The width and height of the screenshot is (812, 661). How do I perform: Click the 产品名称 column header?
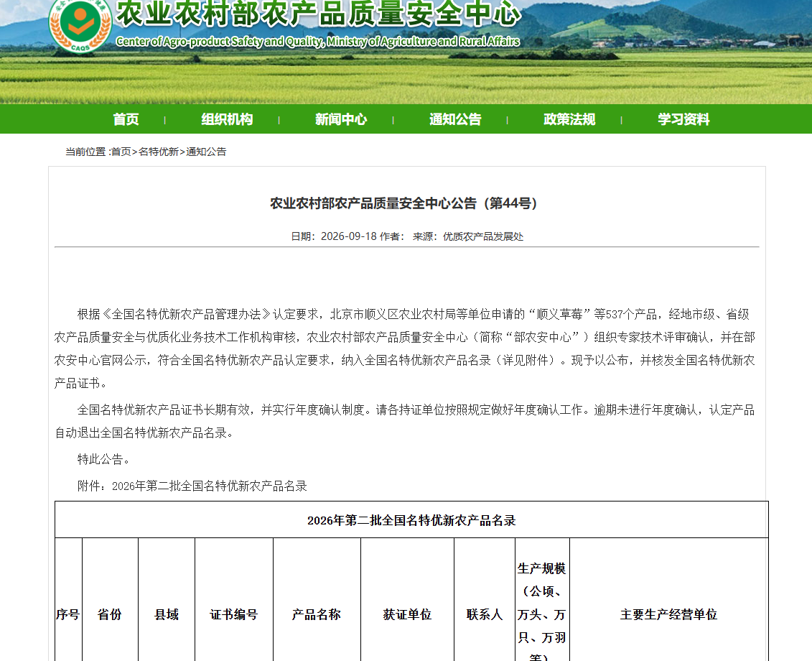317,614
